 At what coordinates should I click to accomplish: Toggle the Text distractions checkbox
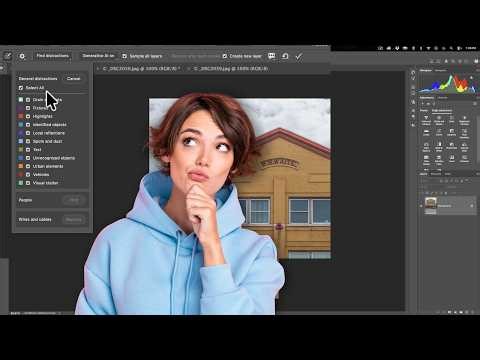pyautogui.click(x=28, y=150)
